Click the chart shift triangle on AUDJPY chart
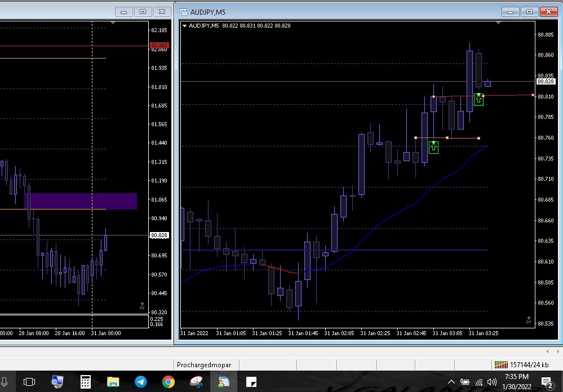563x392 pixels. click(498, 23)
